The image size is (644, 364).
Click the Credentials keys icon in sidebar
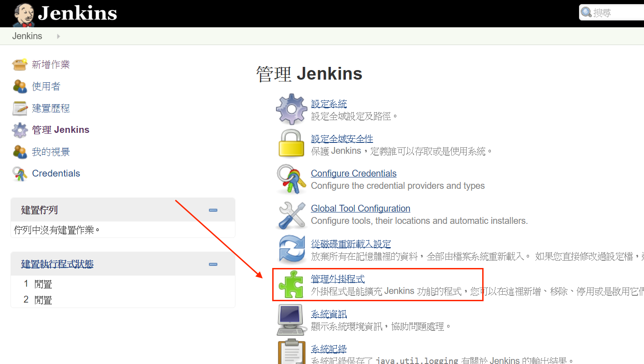20,174
